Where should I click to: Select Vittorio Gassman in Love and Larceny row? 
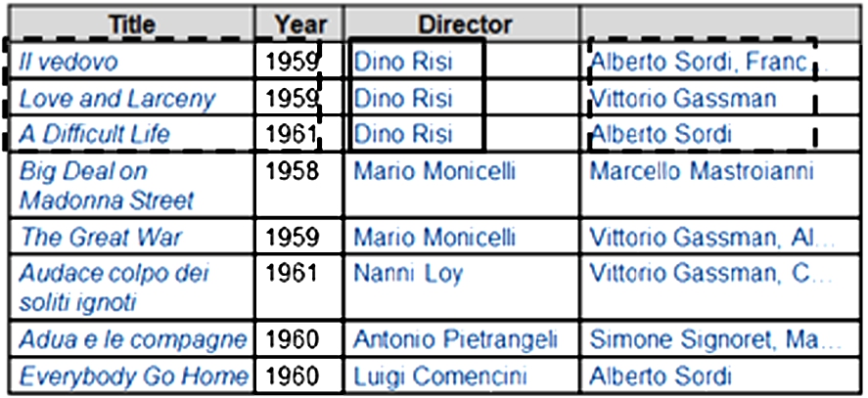click(682, 99)
